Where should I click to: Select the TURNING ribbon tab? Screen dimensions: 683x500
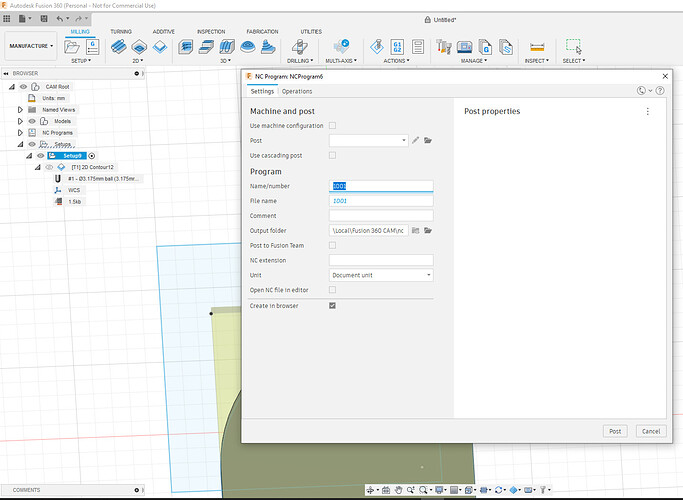(121, 32)
